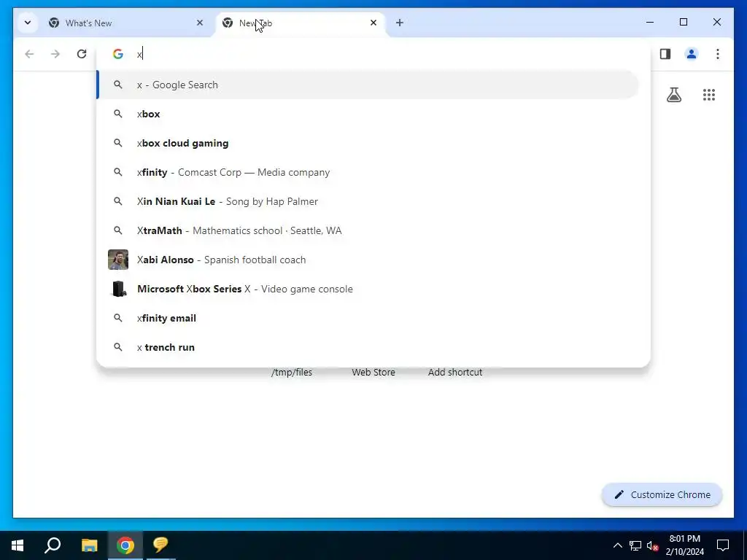Open the yellow chat bubble taskbar app
This screenshot has width=747, height=560.
click(160, 545)
